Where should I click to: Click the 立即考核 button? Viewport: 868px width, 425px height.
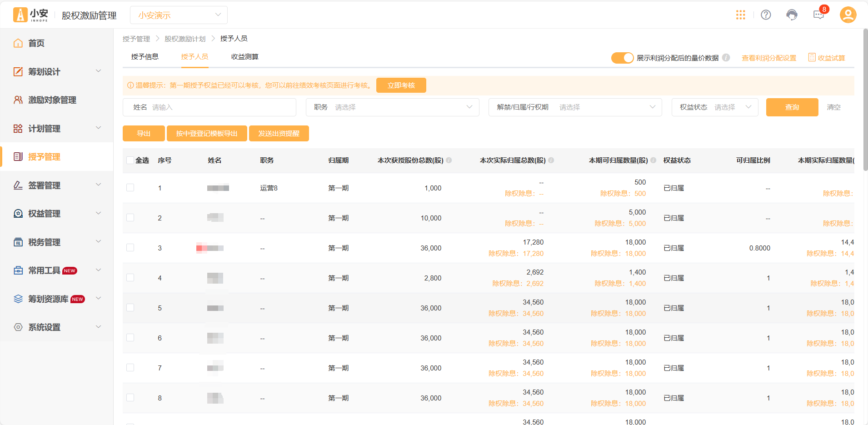pos(401,85)
